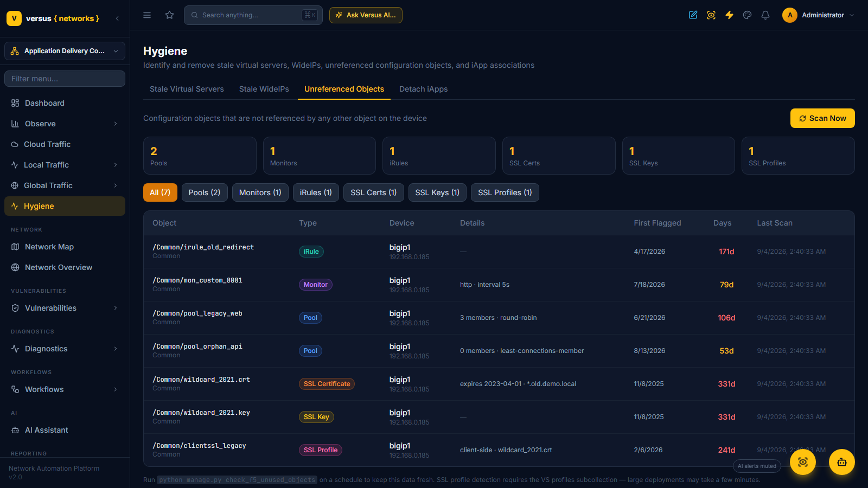Click the lightning bolt icon
Viewport: 868px width, 488px height.
(730, 15)
